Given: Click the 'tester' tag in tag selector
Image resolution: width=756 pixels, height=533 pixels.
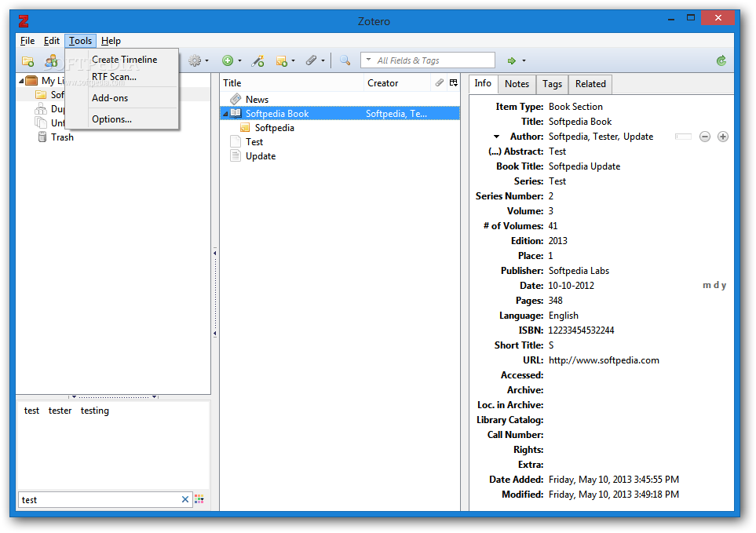Looking at the screenshot, I should 60,411.
